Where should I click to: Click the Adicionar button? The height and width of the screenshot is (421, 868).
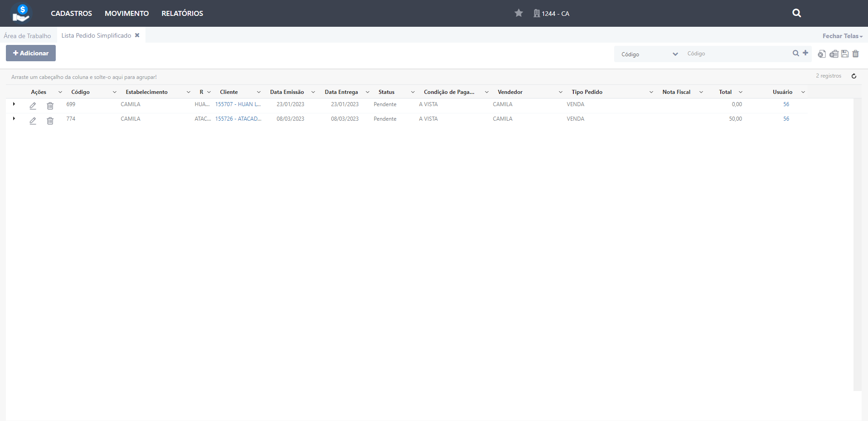(31, 53)
